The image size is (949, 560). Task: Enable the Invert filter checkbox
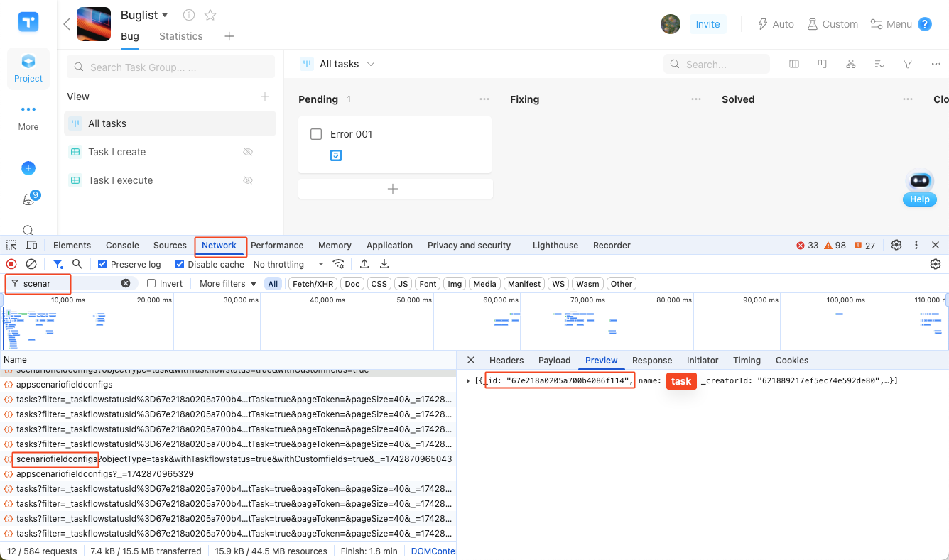point(151,283)
